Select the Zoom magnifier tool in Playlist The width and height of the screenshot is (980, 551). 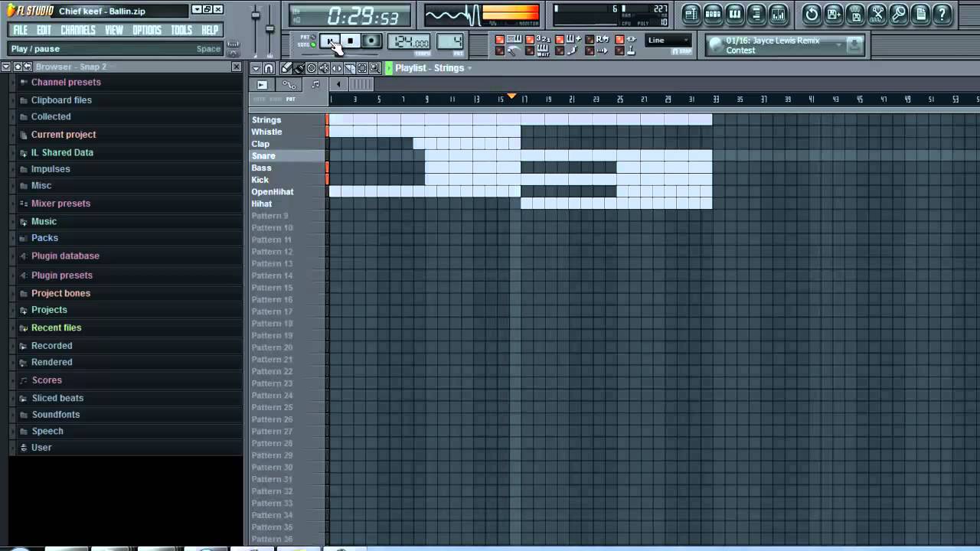click(375, 68)
